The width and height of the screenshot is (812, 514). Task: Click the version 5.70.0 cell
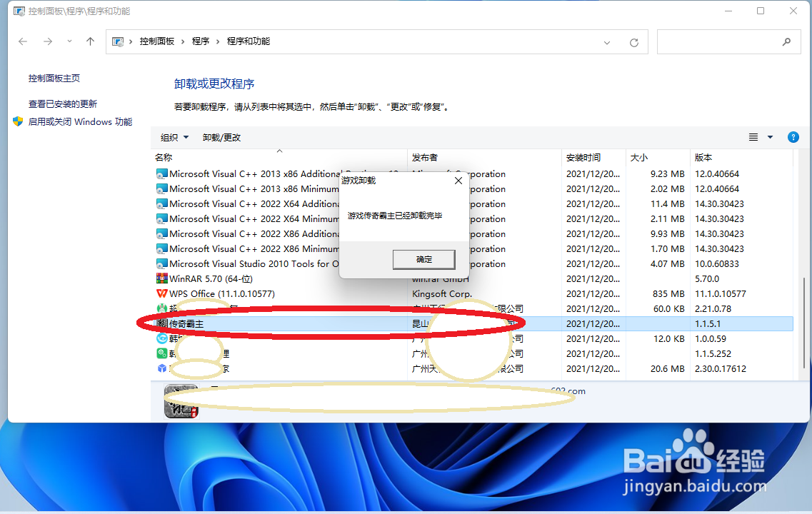point(707,279)
